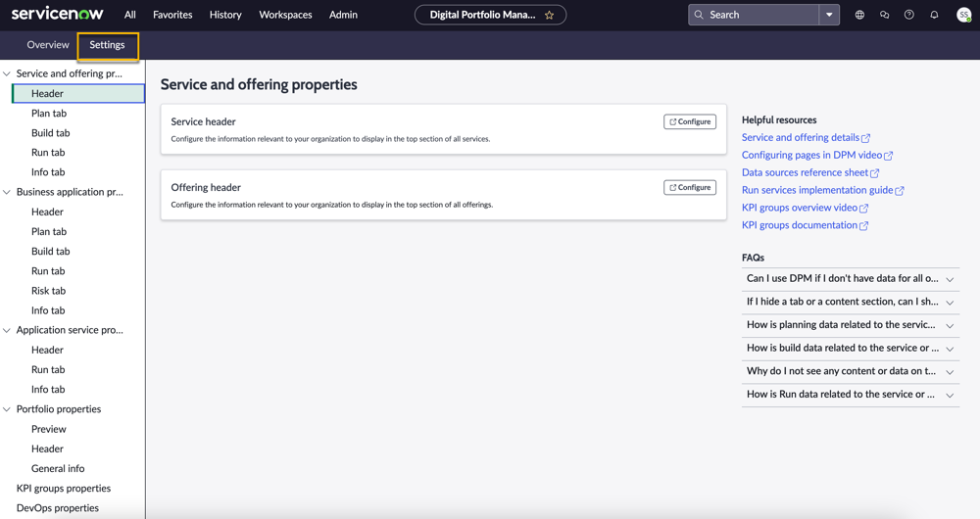Open the All menu
980x519 pixels.
click(130, 15)
